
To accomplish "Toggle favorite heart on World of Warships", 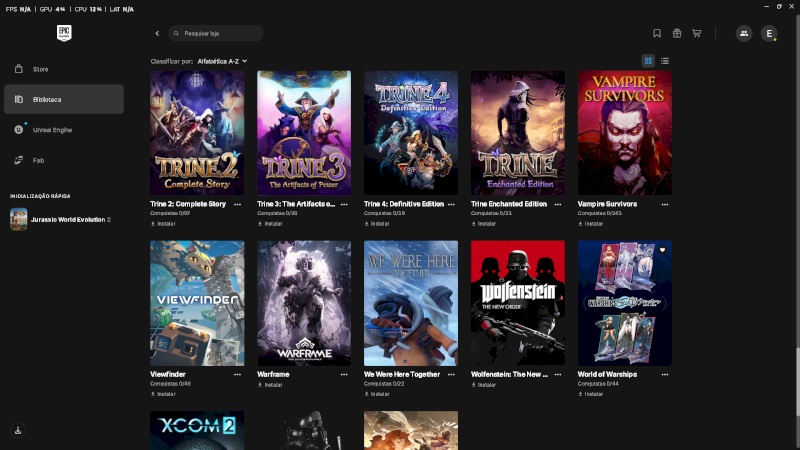I will point(662,250).
